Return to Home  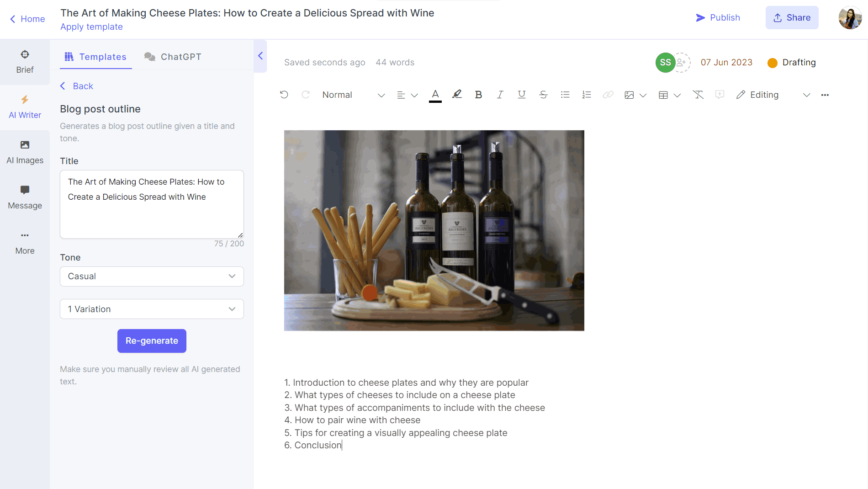pos(27,19)
